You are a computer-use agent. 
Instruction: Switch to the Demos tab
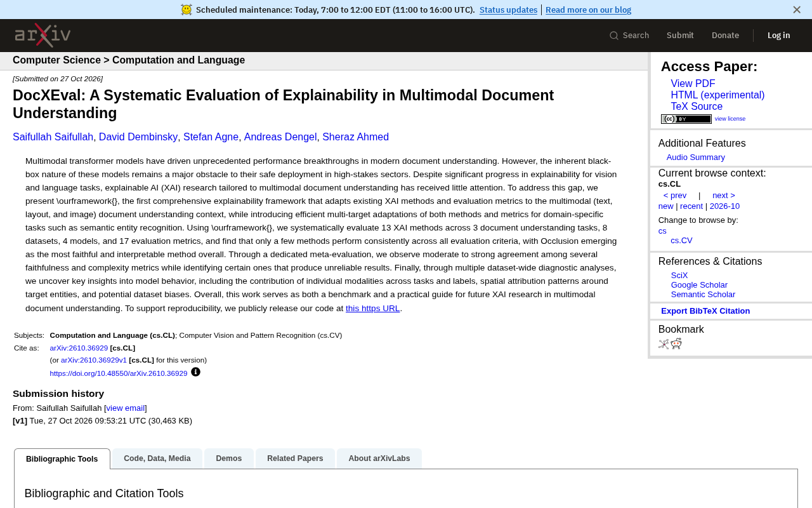click(229, 458)
